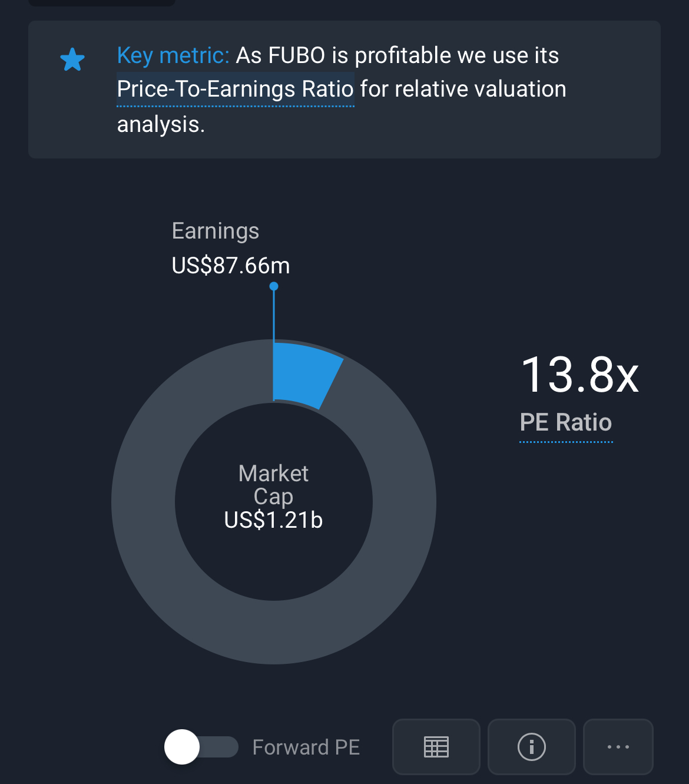Click the blue 'Key metric:' heading text
This screenshot has width=689, height=784.
point(173,55)
